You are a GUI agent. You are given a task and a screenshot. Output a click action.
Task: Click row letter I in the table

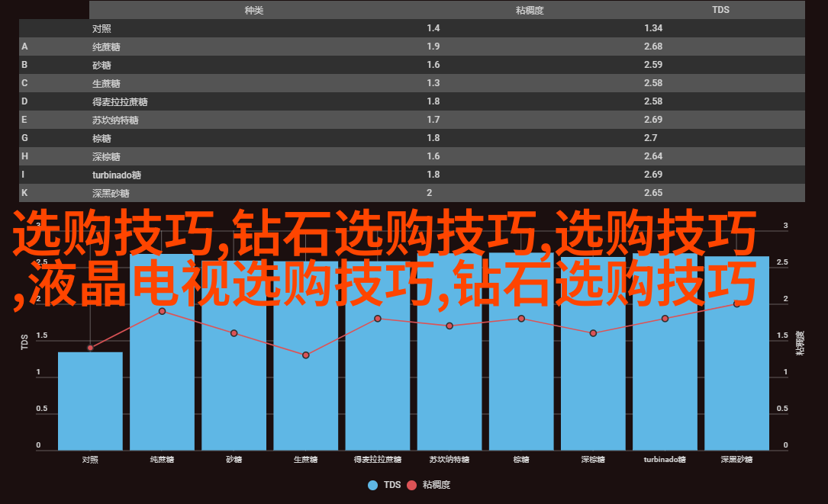tap(23, 174)
